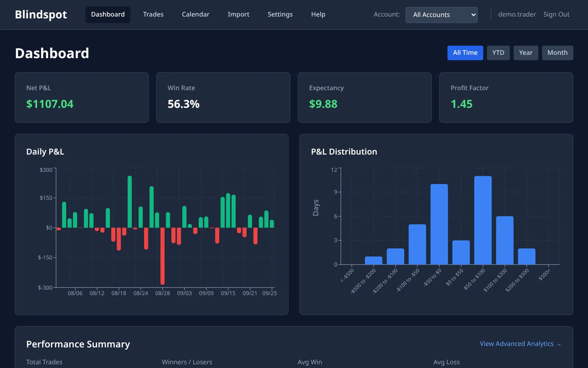Select the All Time range filter

click(465, 53)
